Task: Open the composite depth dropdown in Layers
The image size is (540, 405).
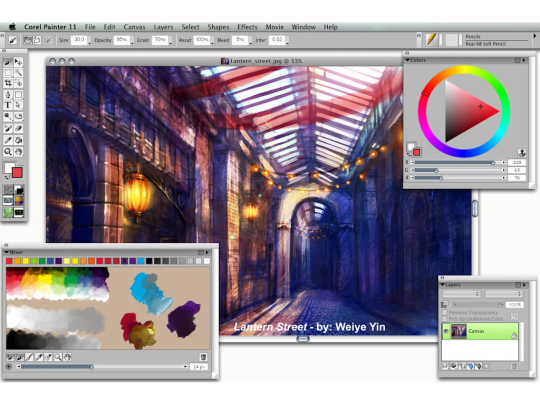Action: click(x=504, y=294)
